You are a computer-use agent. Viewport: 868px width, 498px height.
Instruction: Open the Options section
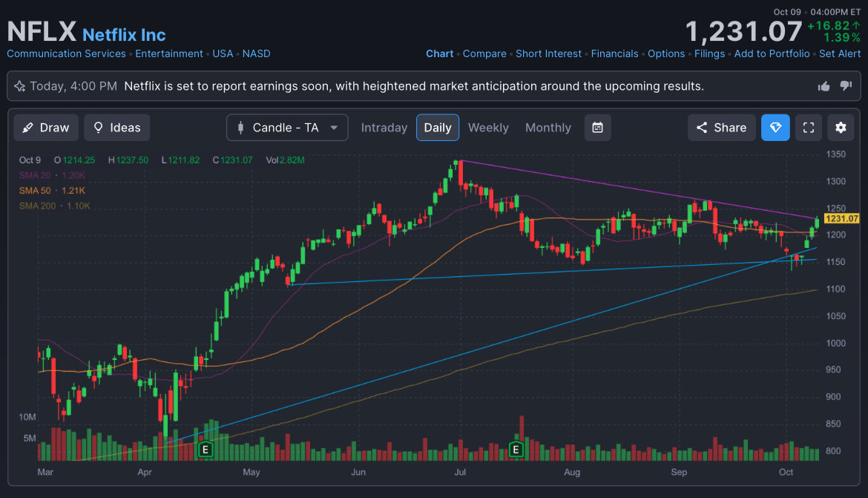tap(666, 53)
